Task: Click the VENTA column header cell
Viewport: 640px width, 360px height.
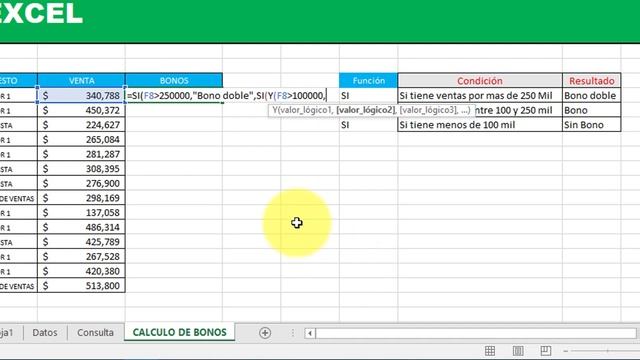Action: 81,80
